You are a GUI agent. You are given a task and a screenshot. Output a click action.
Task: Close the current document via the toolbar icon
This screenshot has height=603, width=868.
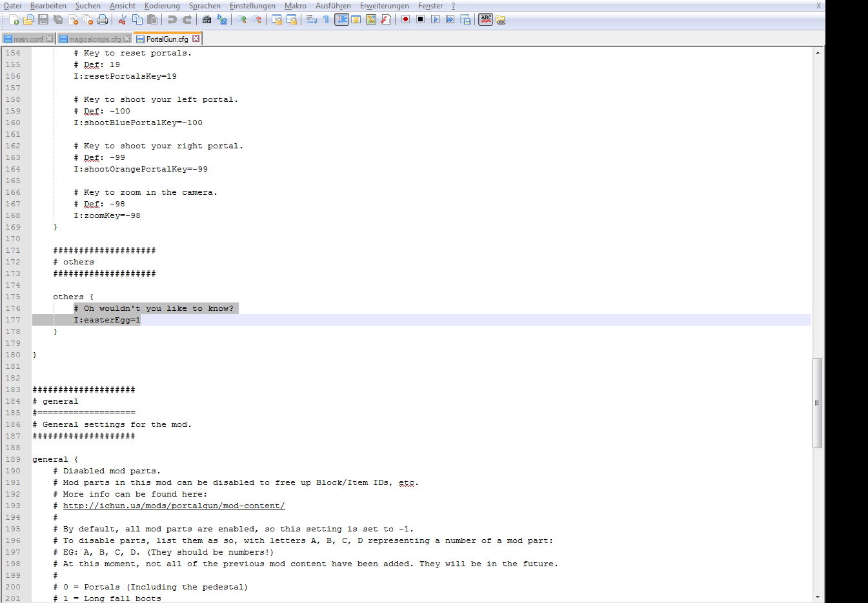point(73,19)
